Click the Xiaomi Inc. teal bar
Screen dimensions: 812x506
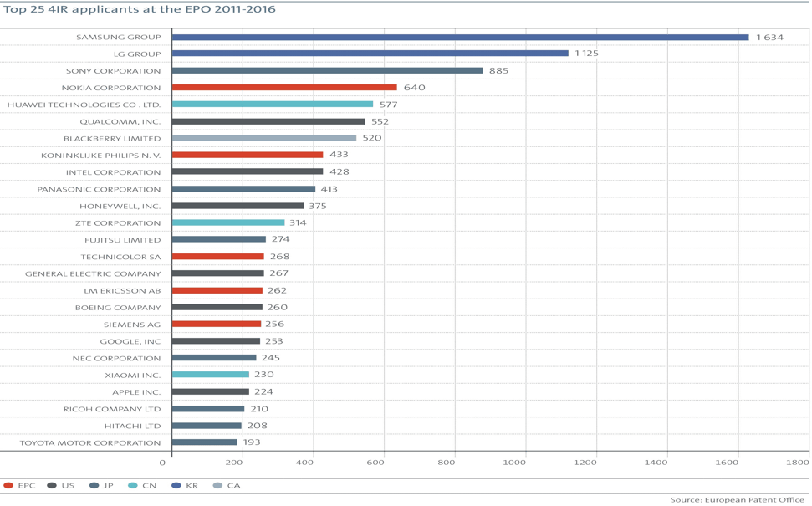[210, 375]
